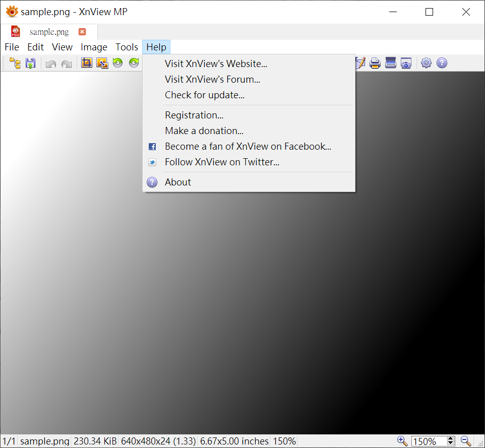Select Become a fan of XnView on Facebook
Screen dimensions: 485x448
pyautogui.click(x=249, y=147)
